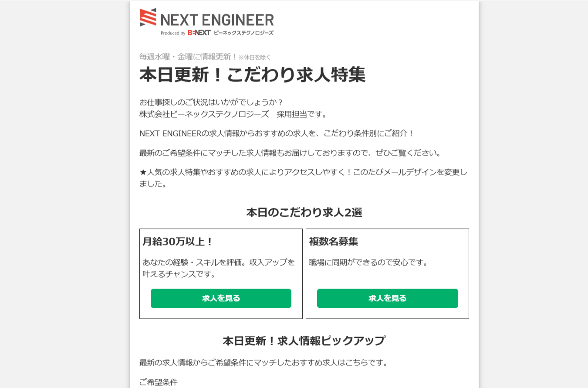Click the 複数名募集 card title
Image resolution: width=588 pixels, height=388 pixels.
click(333, 242)
